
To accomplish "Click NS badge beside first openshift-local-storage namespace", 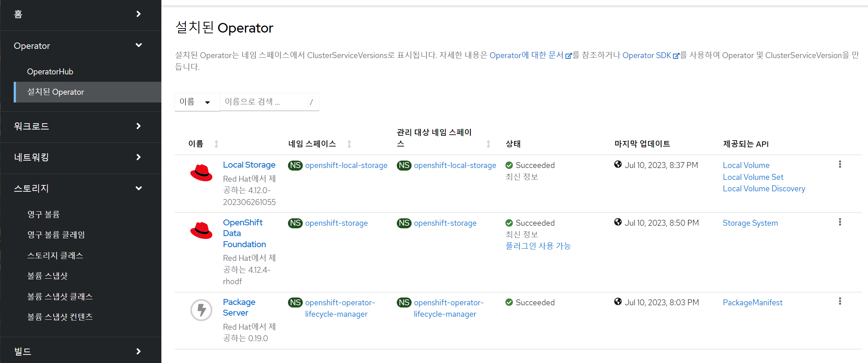I will pos(295,165).
